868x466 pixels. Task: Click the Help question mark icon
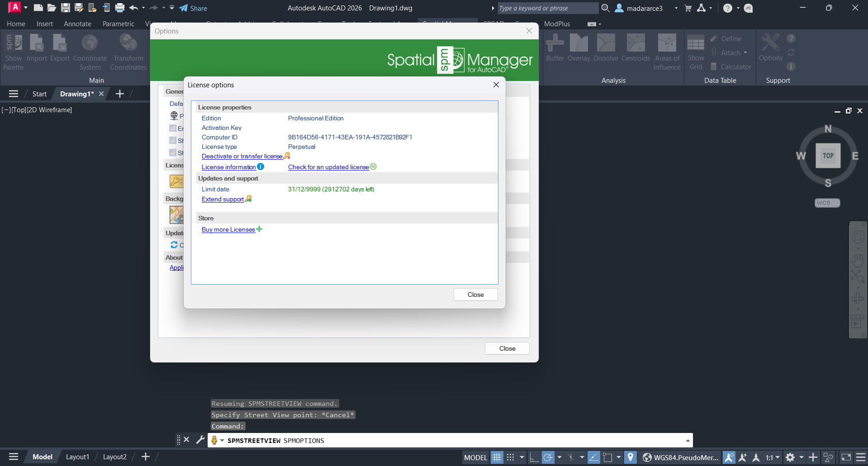coord(727,8)
